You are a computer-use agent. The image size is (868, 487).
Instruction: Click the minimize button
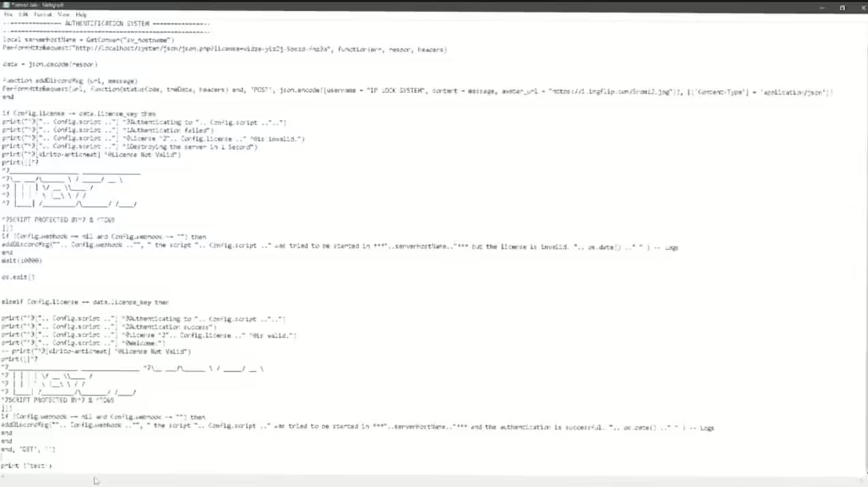(822, 8)
